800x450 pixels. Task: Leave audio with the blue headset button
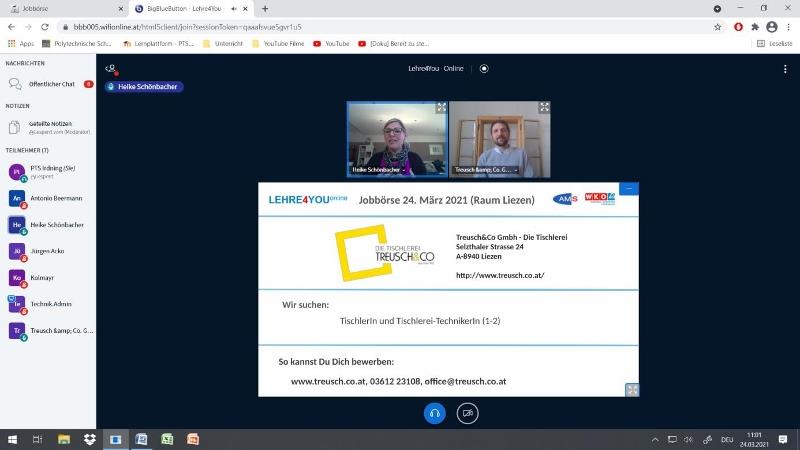(x=435, y=413)
